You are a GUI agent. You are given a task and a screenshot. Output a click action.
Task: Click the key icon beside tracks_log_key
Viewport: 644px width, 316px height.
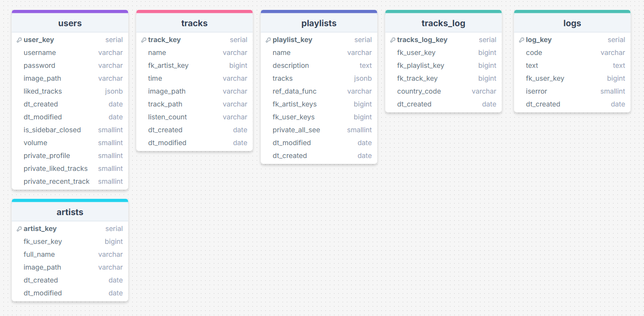point(392,40)
